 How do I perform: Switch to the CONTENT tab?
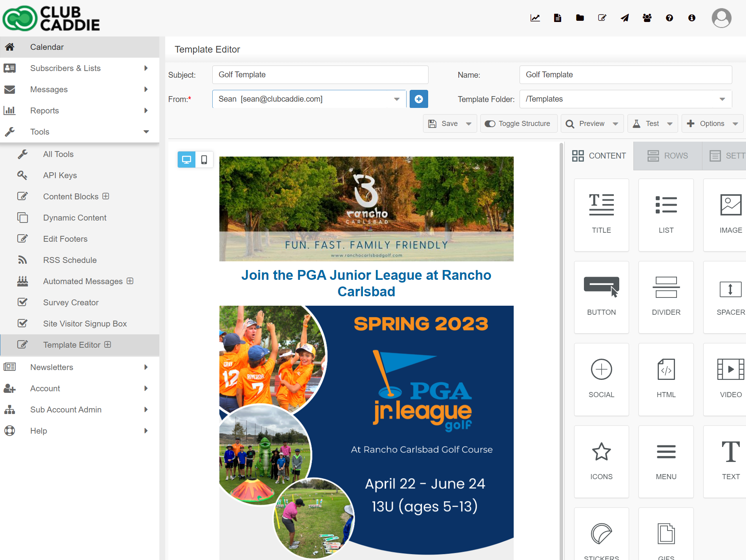tap(599, 156)
